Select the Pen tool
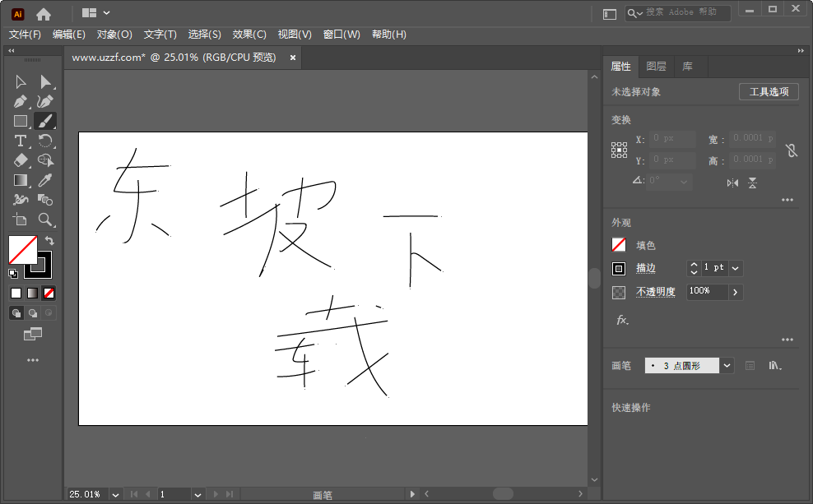The image size is (813, 504). (19, 100)
